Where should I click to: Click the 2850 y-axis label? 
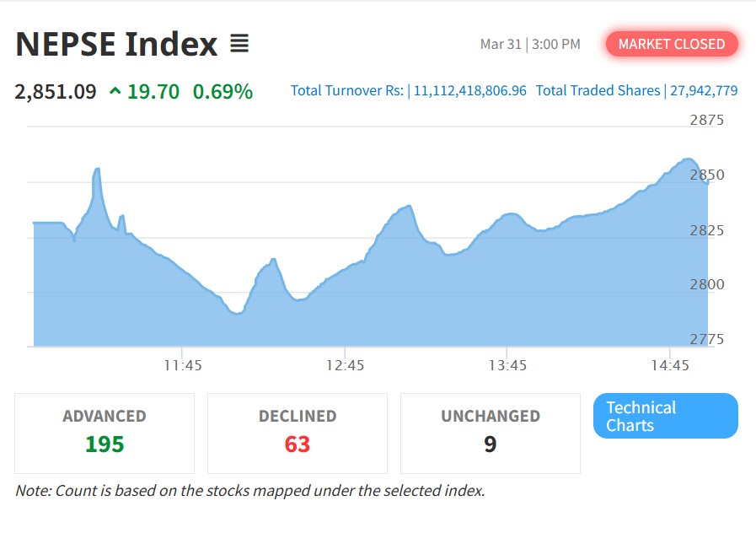pos(706,175)
